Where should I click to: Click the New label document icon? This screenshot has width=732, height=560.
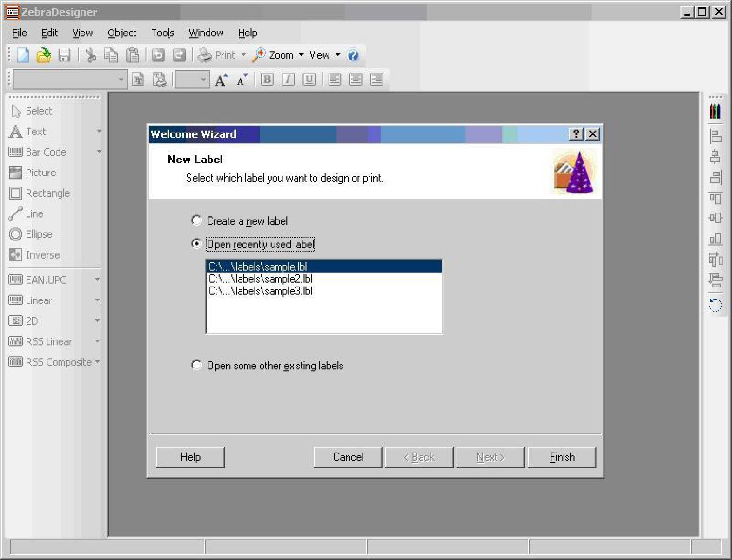point(23,55)
